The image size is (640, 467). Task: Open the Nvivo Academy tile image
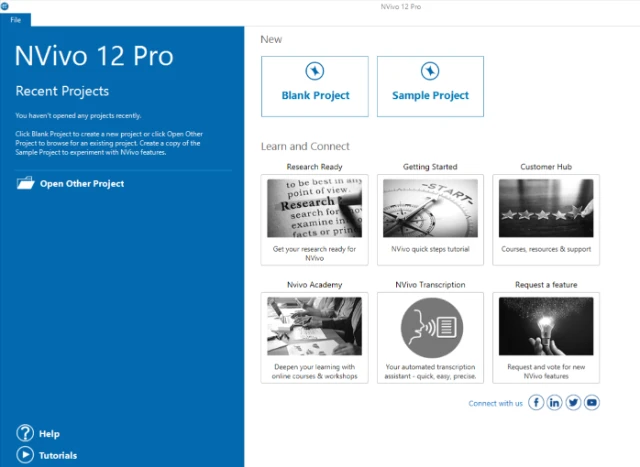315,327
